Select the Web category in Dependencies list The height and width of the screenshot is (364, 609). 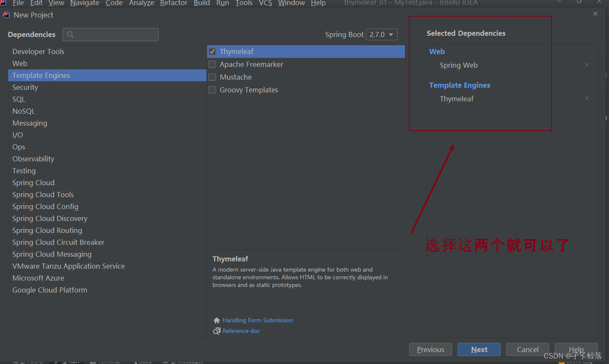tap(107, 63)
